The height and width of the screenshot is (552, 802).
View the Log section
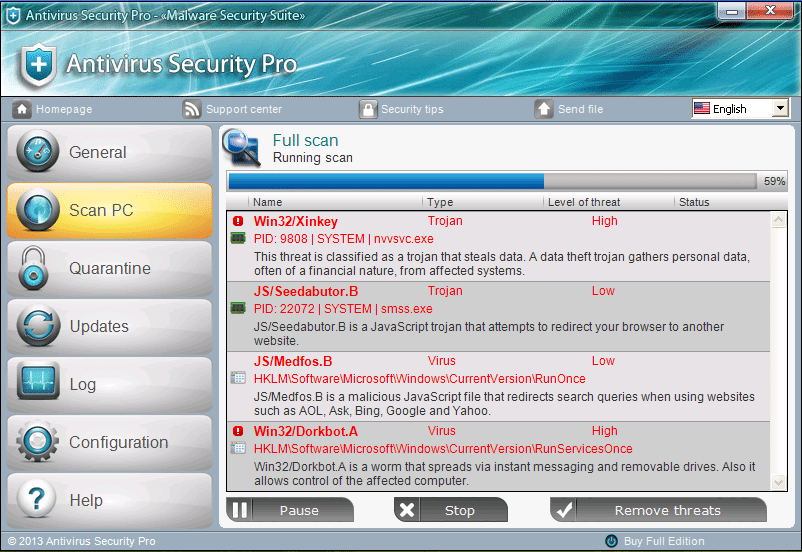[109, 384]
